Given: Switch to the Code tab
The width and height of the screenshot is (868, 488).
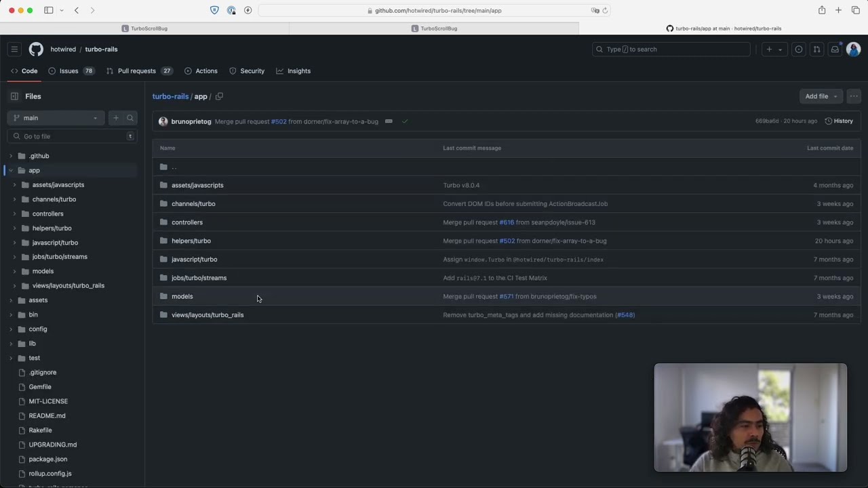Looking at the screenshot, I should click(x=24, y=71).
